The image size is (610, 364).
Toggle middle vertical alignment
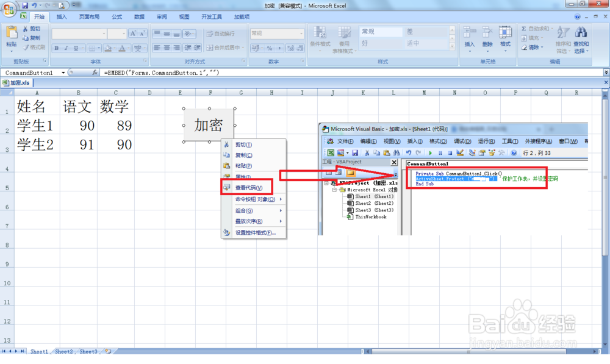tap(167, 34)
